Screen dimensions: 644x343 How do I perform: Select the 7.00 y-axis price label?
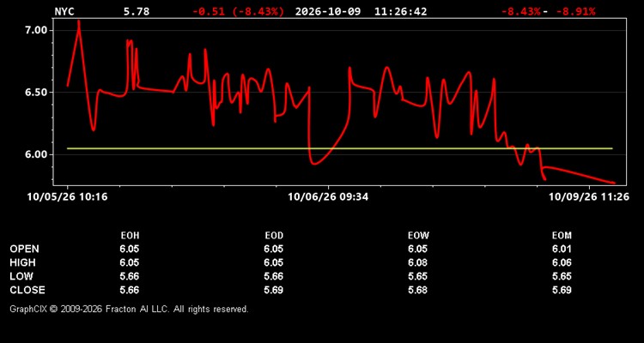(38, 30)
